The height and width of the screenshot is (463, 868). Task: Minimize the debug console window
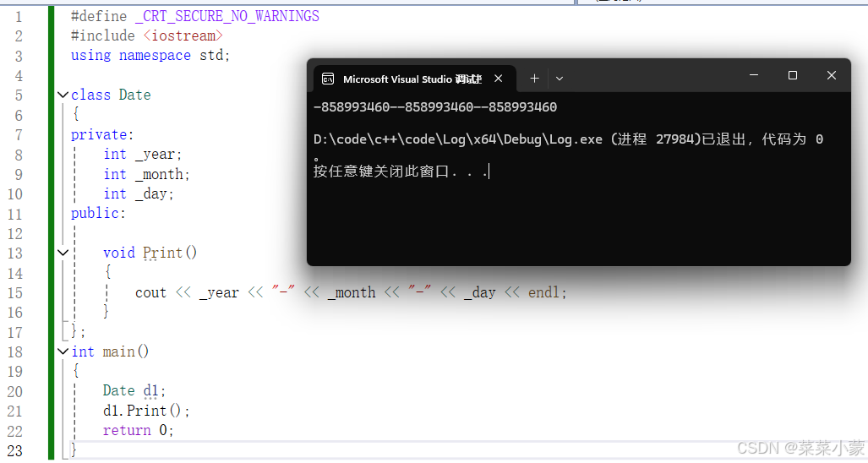point(754,75)
